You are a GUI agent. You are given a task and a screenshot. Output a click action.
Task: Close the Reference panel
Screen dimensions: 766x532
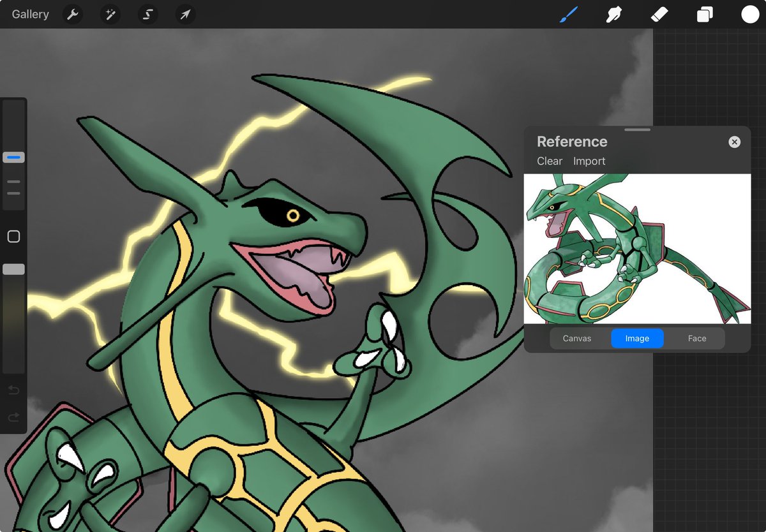tap(734, 142)
